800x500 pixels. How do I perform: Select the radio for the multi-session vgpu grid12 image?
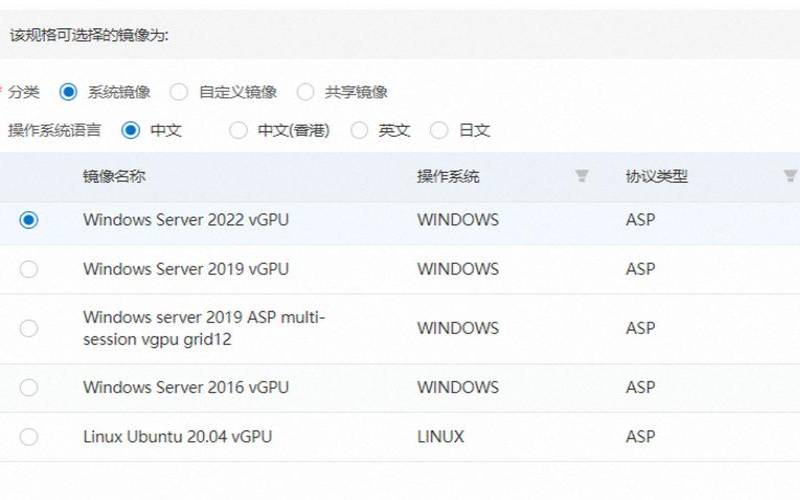click(29, 328)
